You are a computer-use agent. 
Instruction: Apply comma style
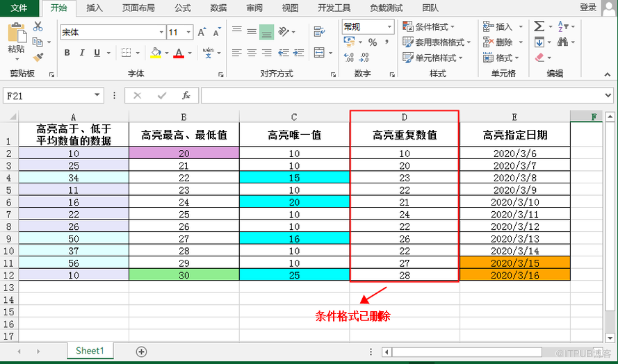(387, 42)
